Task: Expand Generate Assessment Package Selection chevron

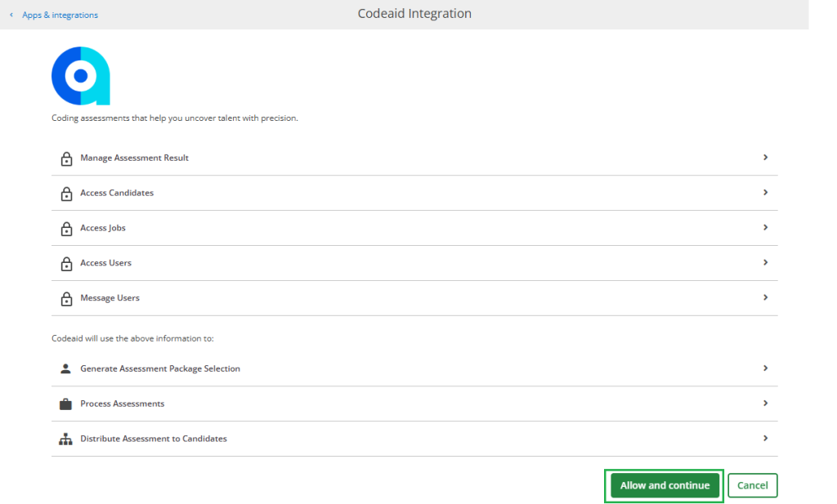Action: pyautogui.click(x=765, y=368)
